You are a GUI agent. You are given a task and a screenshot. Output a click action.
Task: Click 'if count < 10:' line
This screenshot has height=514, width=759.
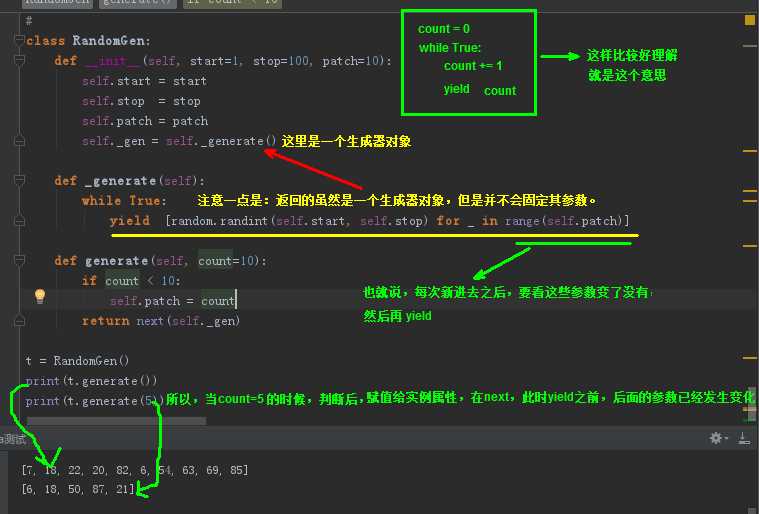(x=131, y=281)
